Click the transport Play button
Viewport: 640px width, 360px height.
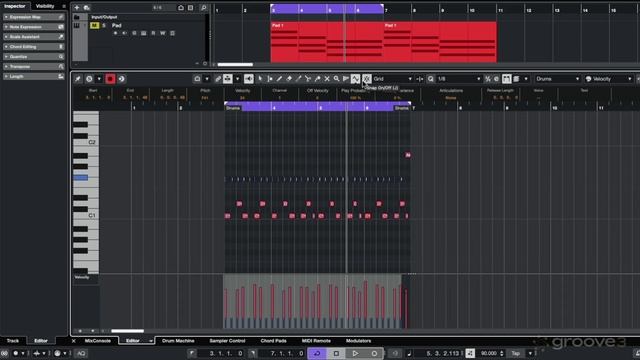click(x=355, y=353)
